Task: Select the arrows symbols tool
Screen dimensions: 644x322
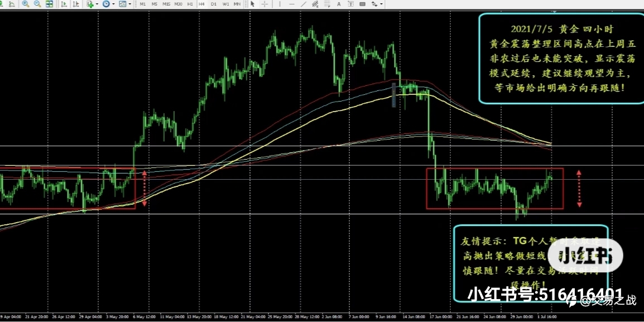Action: (374, 4)
